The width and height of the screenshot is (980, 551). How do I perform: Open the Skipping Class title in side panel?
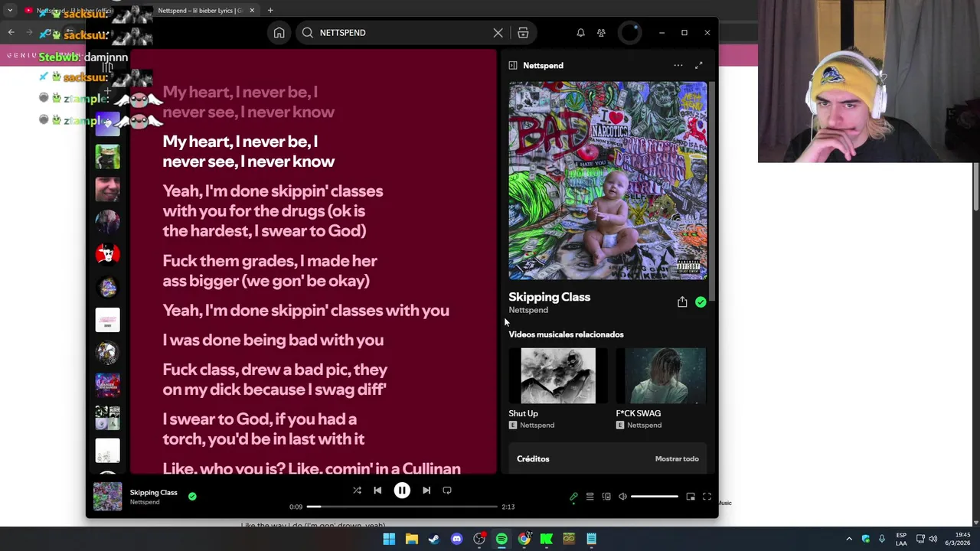(549, 297)
